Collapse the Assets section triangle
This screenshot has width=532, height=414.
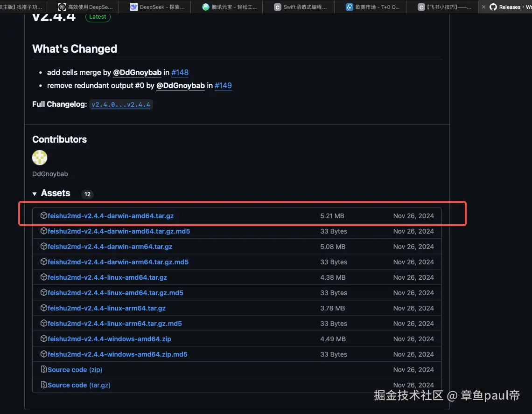pyautogui.click(x=35, y=194)
